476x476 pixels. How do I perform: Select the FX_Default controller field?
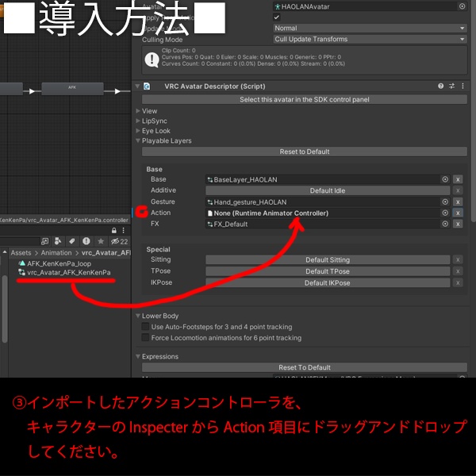coord(322,224)
